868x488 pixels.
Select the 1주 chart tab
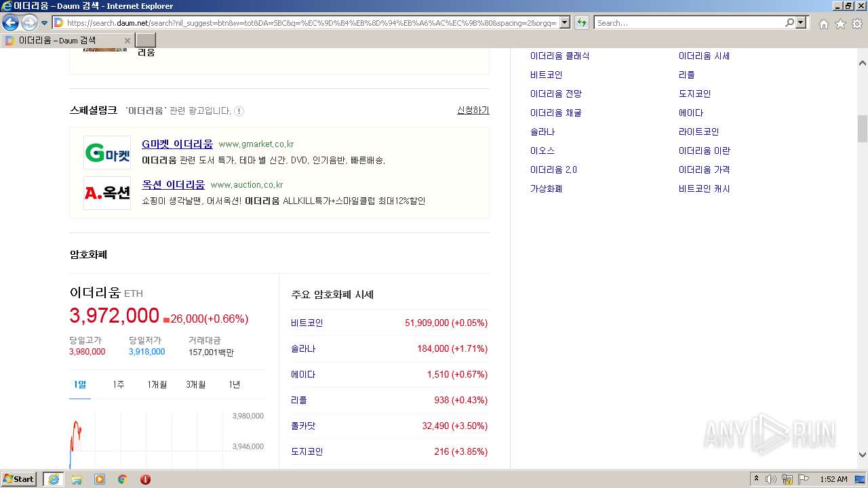[119, 384]
